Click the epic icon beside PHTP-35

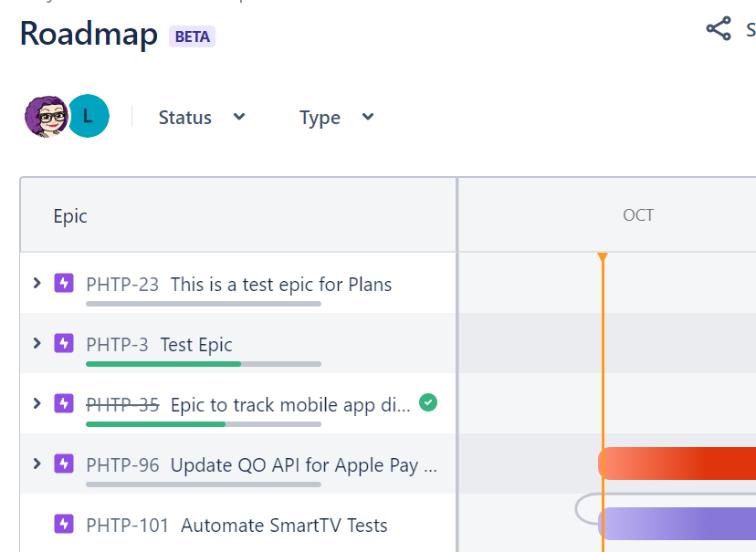click(x=63, y=402)
